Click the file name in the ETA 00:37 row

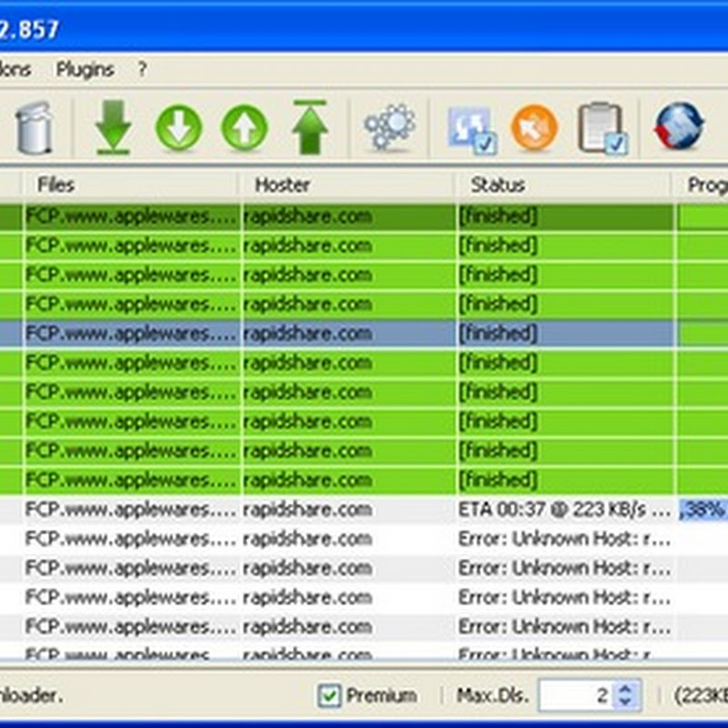131,510
